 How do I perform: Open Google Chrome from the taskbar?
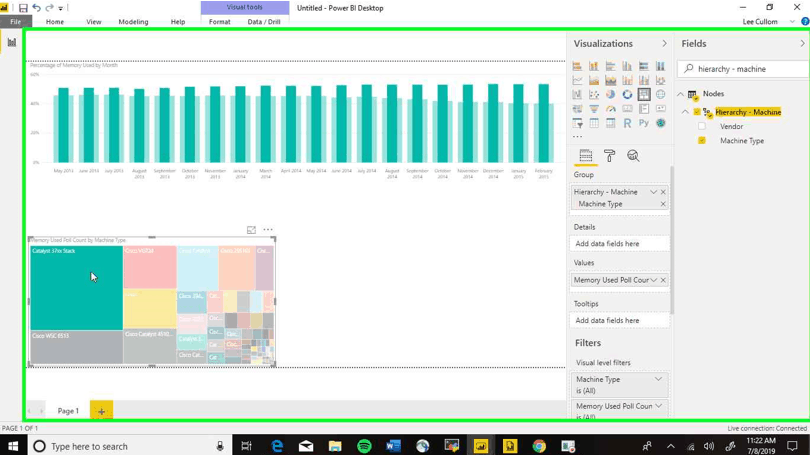539,446
